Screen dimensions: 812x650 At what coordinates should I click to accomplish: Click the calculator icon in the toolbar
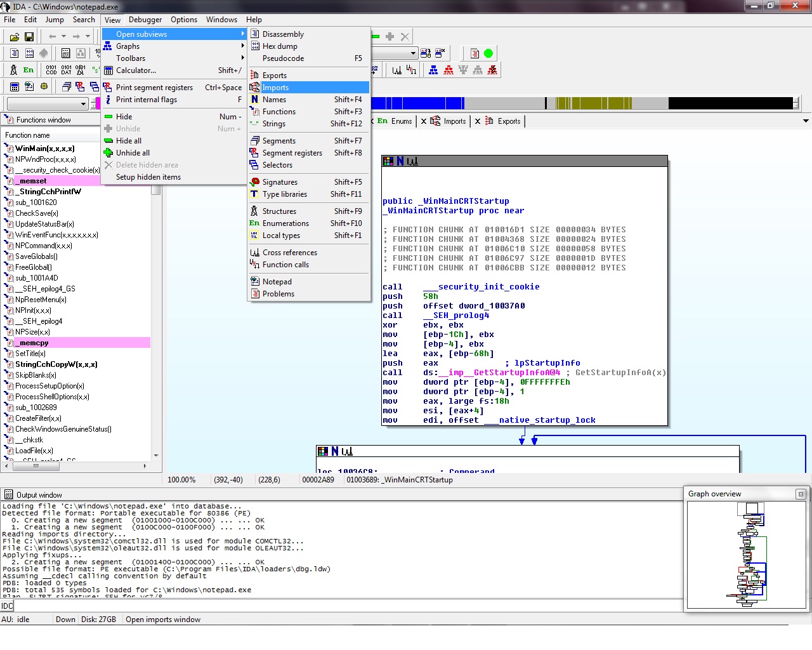coord(14,86)
